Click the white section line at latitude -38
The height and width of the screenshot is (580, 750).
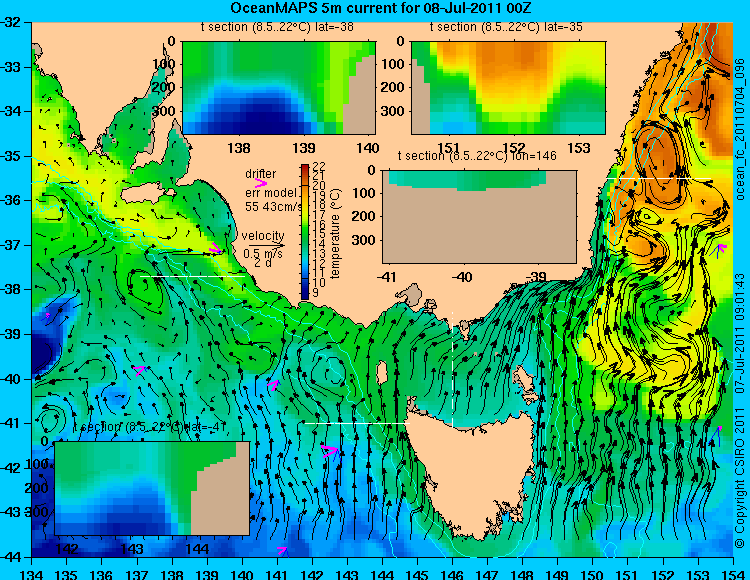coord(192,276)
